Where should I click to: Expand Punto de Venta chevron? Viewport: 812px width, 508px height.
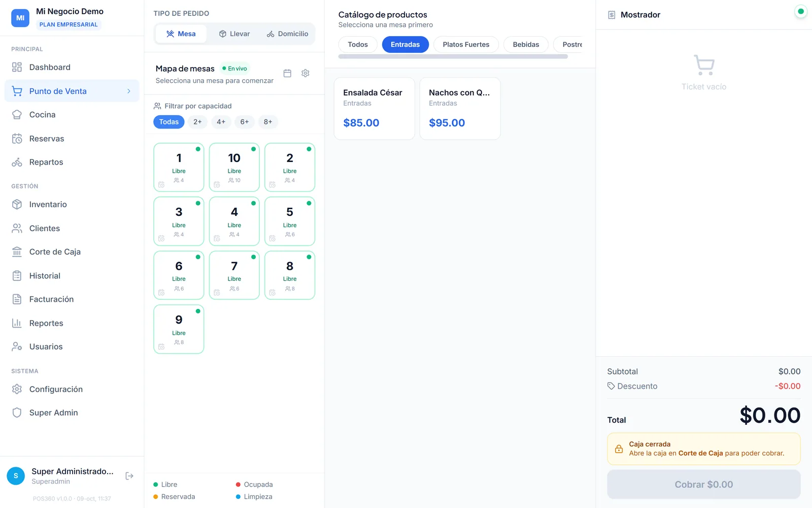129,91
